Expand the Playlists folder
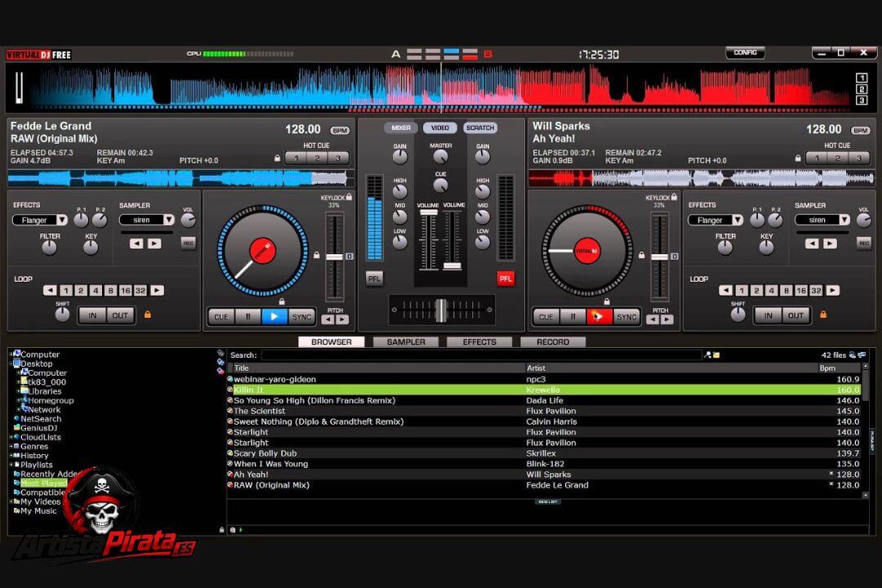The width and height of the screenshot is (882, 588). point(11,465)
